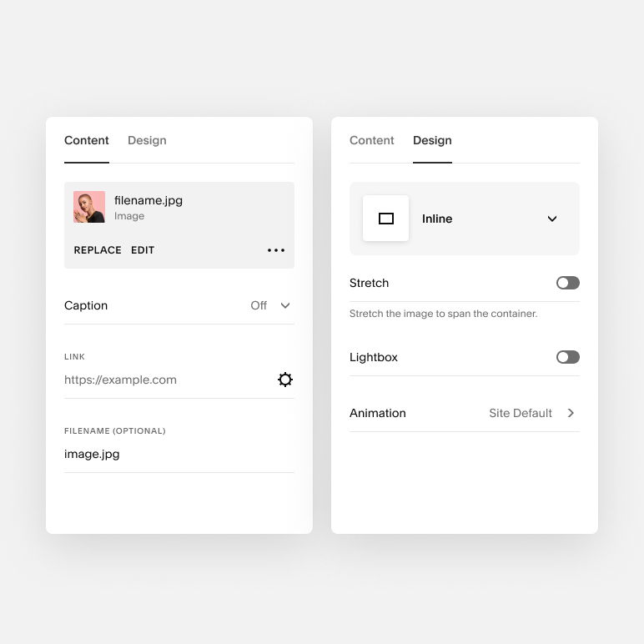Select the Content tab in left panel

click(x=86, y=140)
